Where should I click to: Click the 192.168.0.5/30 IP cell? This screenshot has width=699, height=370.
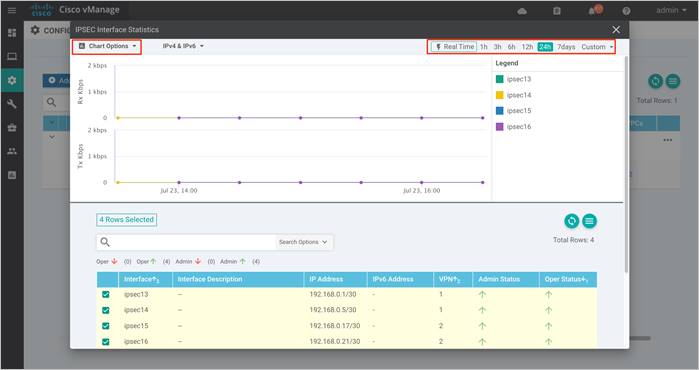(333, 310)
